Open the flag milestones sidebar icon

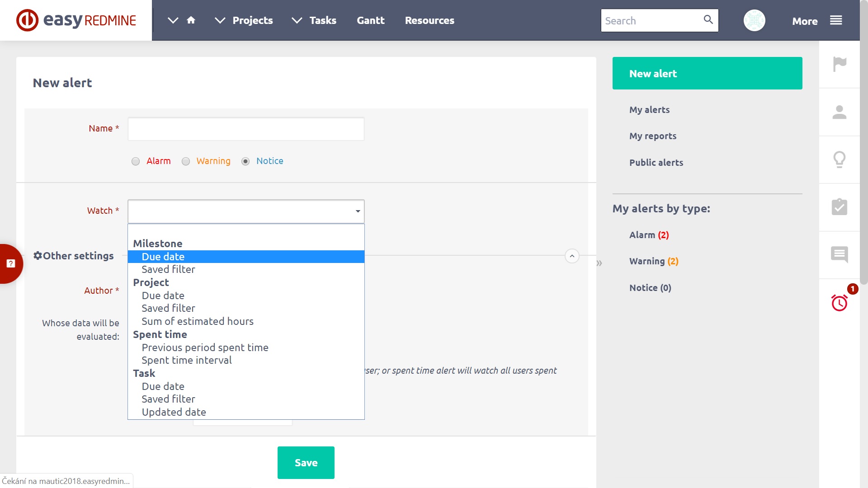pyautogui.click(x=840, y=64)
